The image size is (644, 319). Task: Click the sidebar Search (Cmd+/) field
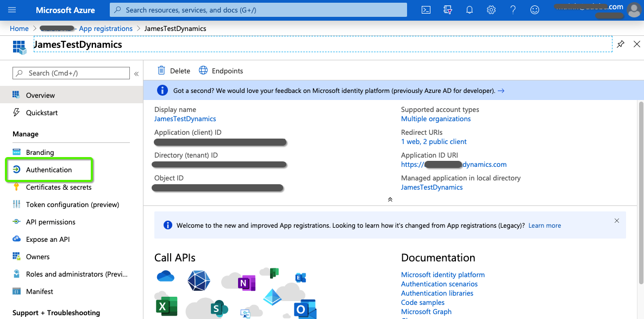point(71,73)
